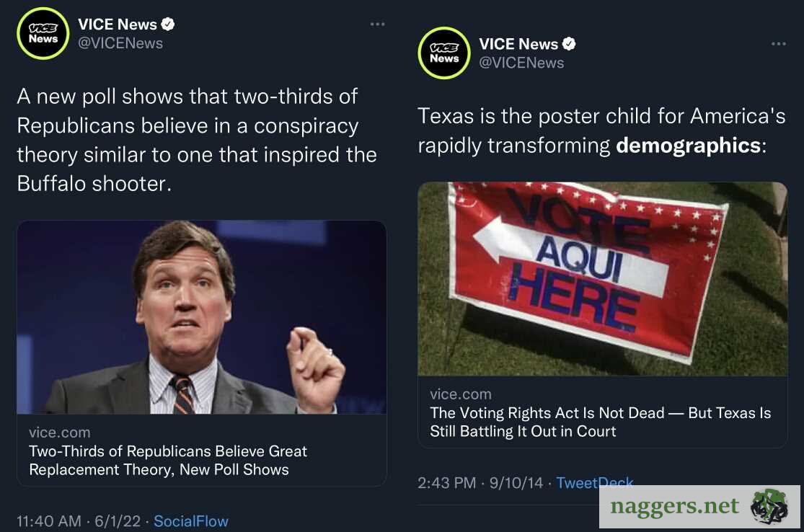Open the SocialFlow source link

tap(191, 521)
